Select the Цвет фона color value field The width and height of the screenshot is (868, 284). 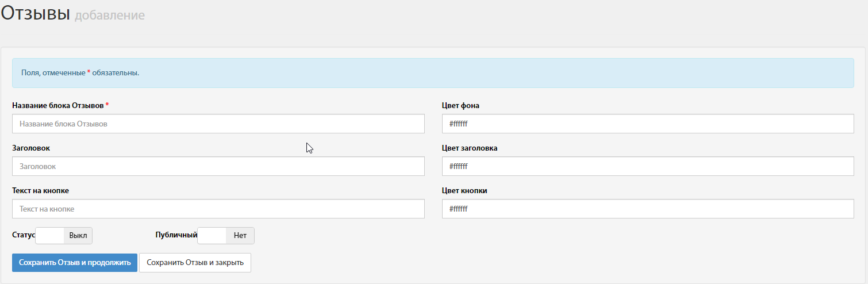pos(648,124)
